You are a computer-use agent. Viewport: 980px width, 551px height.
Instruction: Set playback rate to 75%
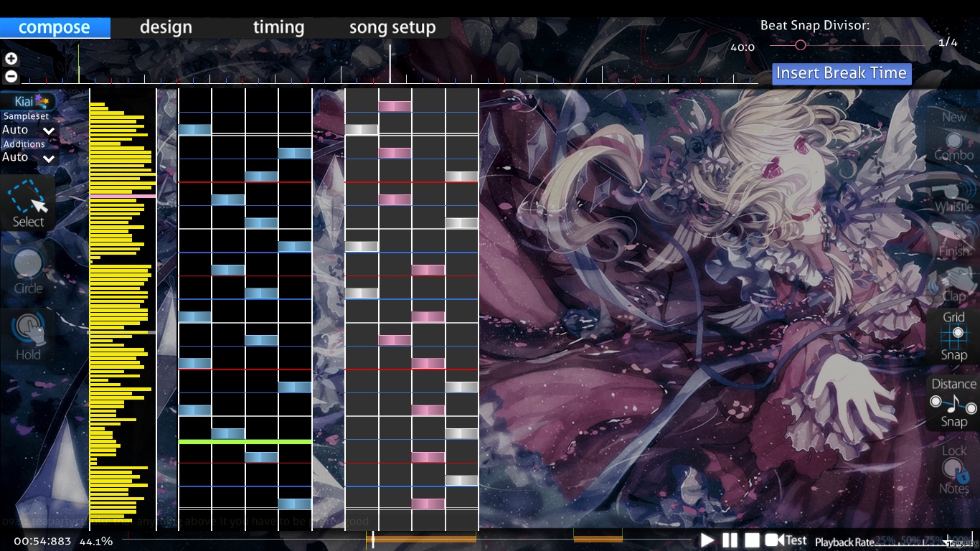(934, 540)
